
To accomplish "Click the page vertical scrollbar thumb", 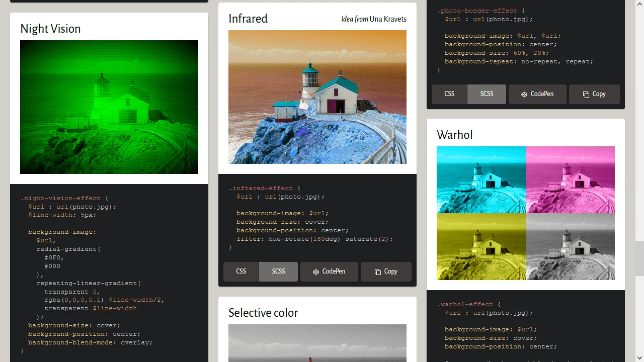I will (639, 258).
